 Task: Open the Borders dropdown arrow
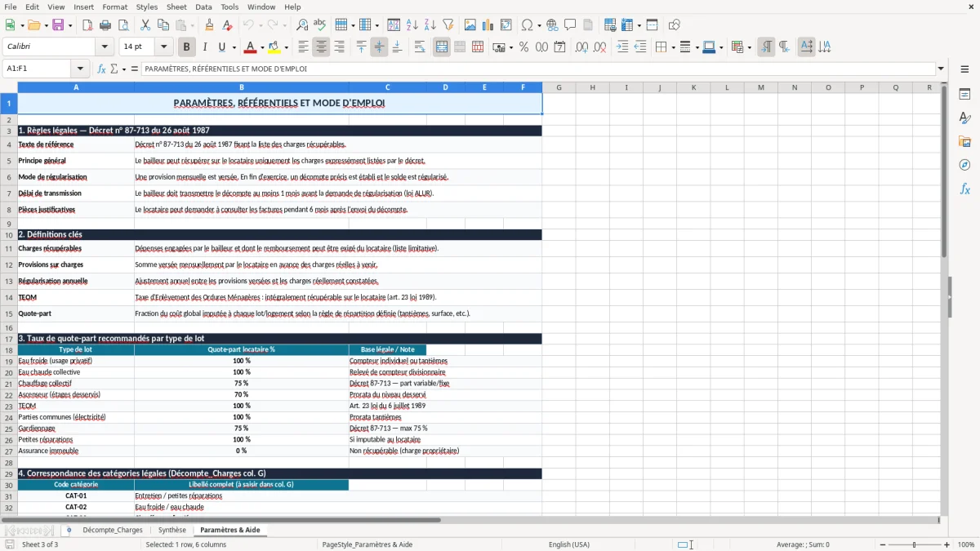pyautogui.click(x=673, y=47)
